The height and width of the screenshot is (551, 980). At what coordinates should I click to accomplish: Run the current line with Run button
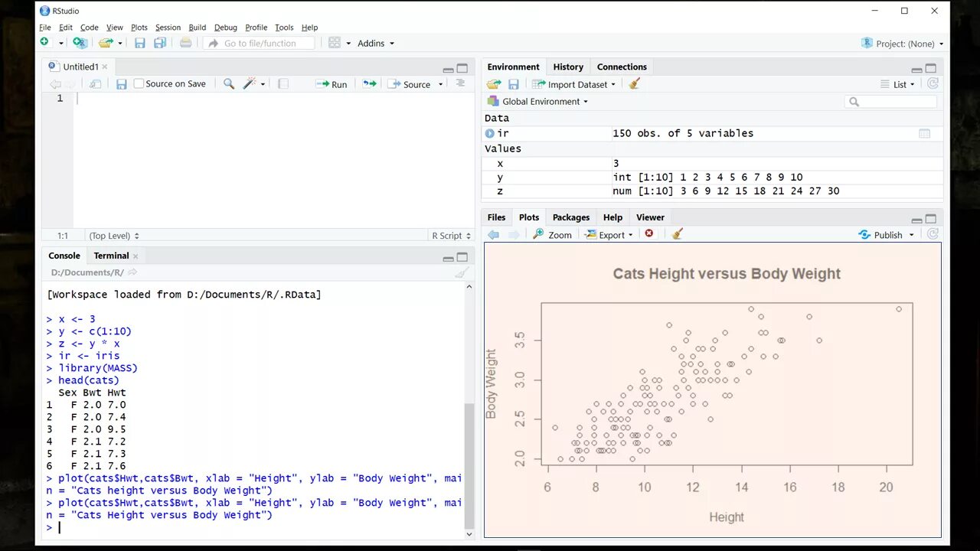coord(332,84)
